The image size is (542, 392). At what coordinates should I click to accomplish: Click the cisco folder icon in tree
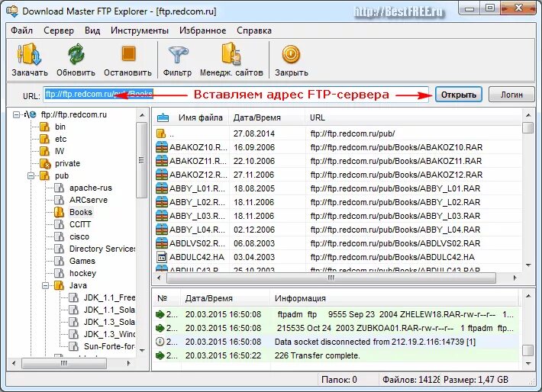tap(60, 236)
